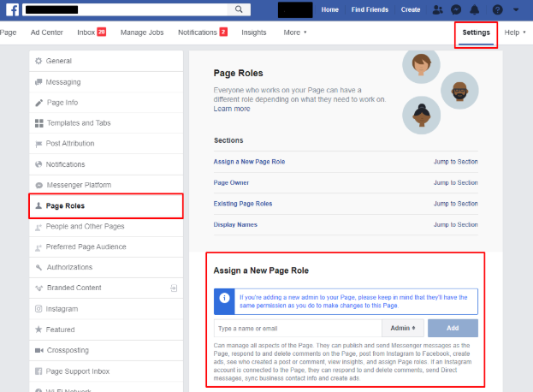Expand the account dropdown arrow
533x392 pixels.
click(x=516, y=10)
